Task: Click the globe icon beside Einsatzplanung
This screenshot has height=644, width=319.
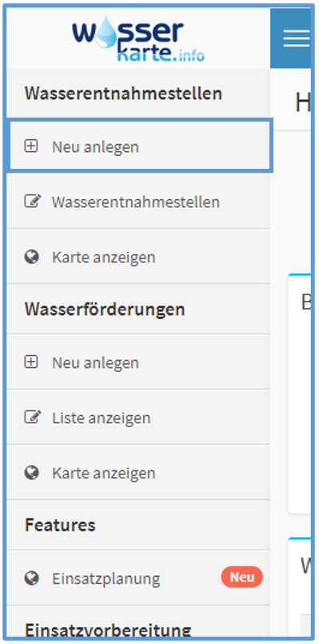Action: tap(31, 578)
